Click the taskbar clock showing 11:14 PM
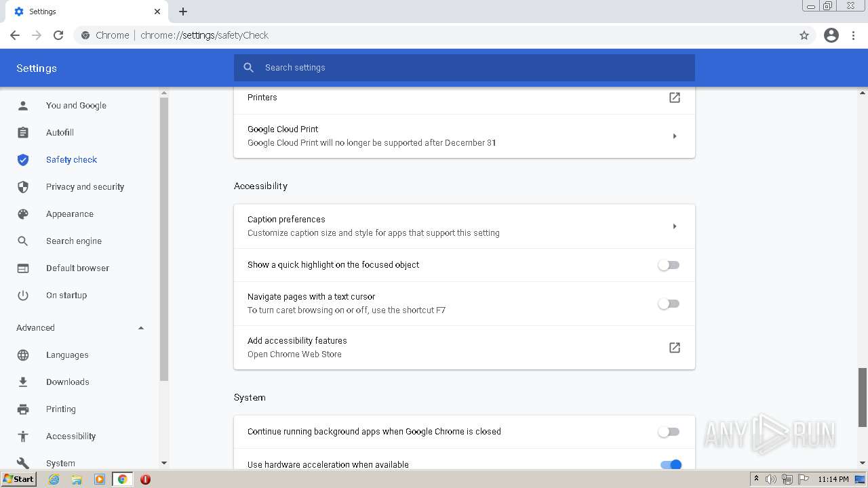Viewport: 868px width, 488px height. coord(833,479)
